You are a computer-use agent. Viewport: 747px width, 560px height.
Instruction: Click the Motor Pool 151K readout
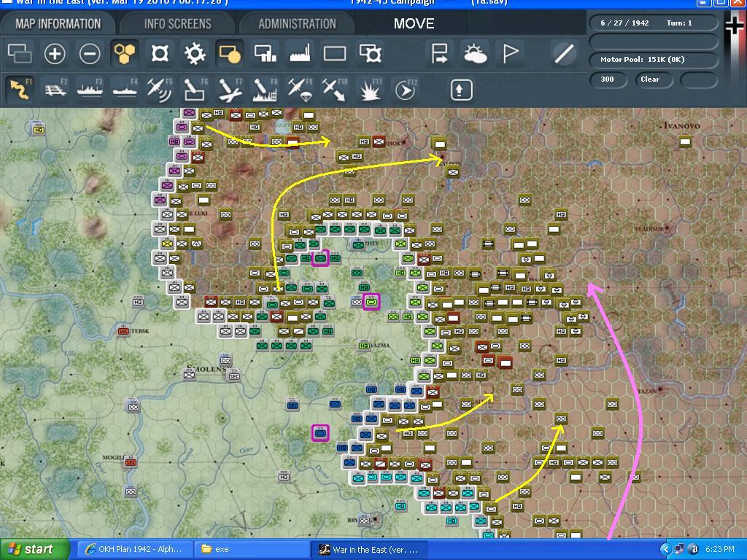(x=653, y=60)
